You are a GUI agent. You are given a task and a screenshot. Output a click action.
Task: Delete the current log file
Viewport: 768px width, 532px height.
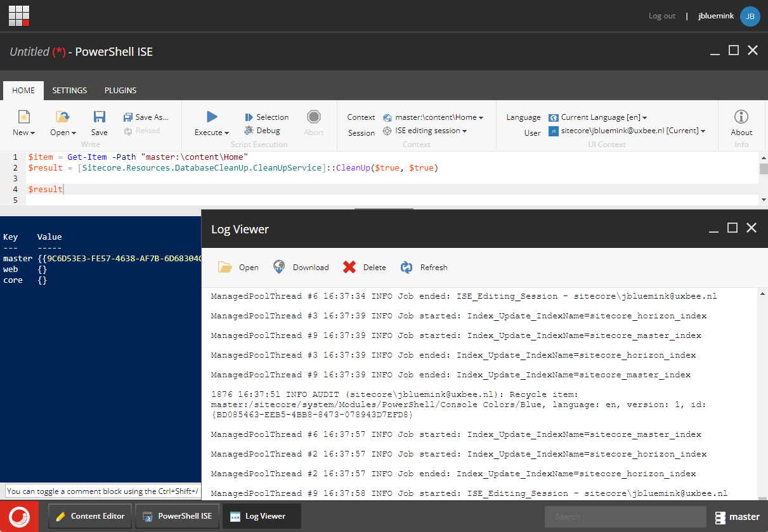tap(365, 267)
